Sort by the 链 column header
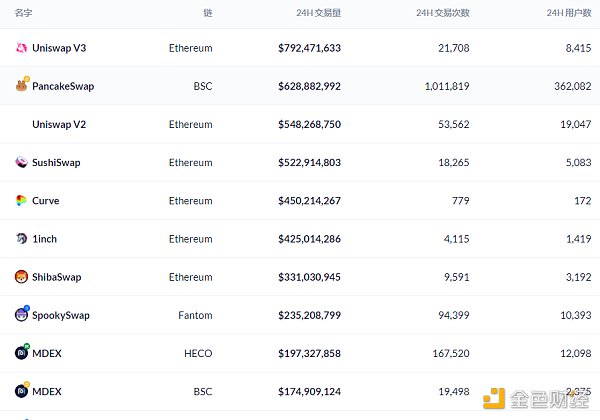600x420 pixels. [x=207, y=13]
